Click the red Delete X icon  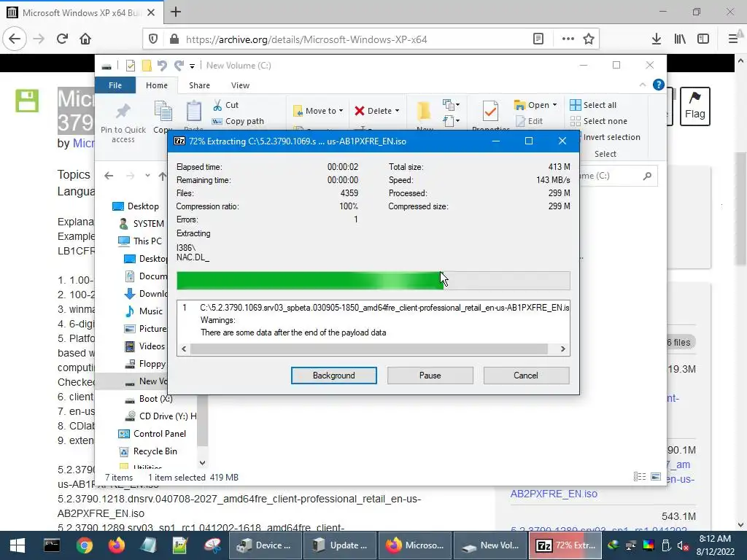tap(359, 111)
